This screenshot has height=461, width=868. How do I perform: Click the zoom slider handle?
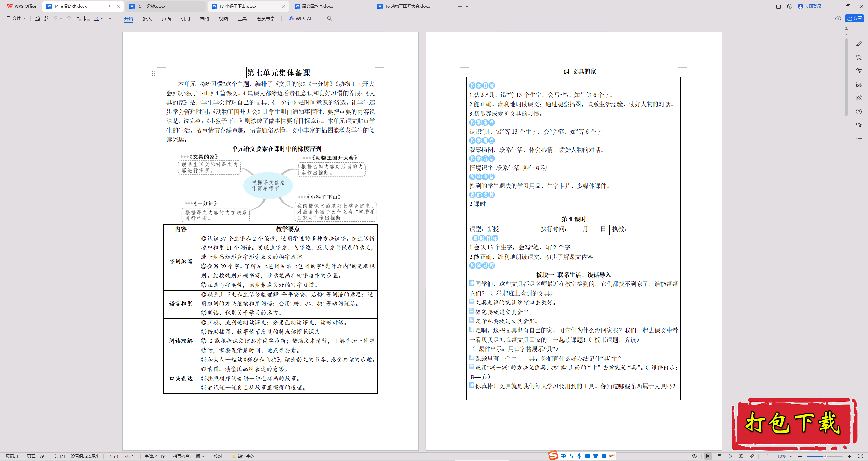tap(825, 456)
